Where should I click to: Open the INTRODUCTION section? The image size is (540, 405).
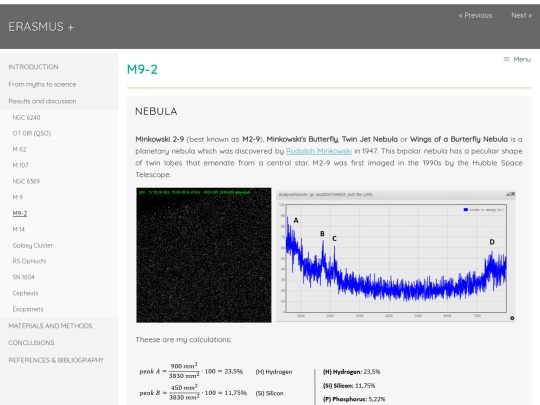pyautogui.click(x=33, y=67)
